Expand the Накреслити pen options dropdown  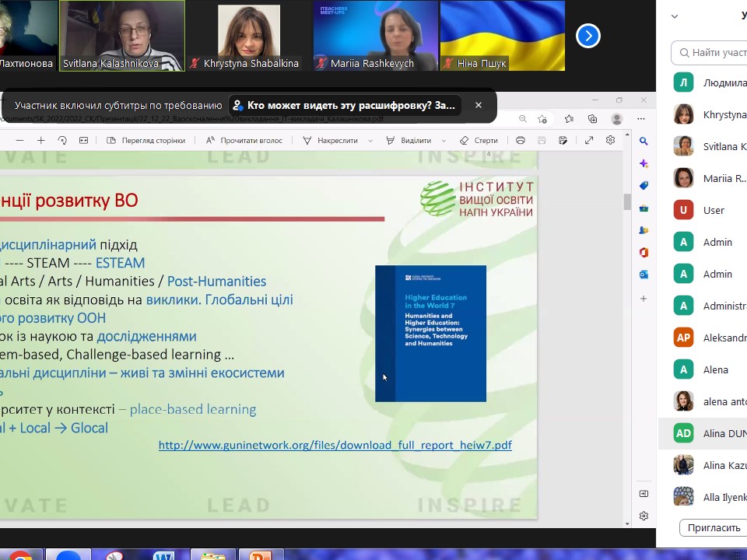(370, 141)
